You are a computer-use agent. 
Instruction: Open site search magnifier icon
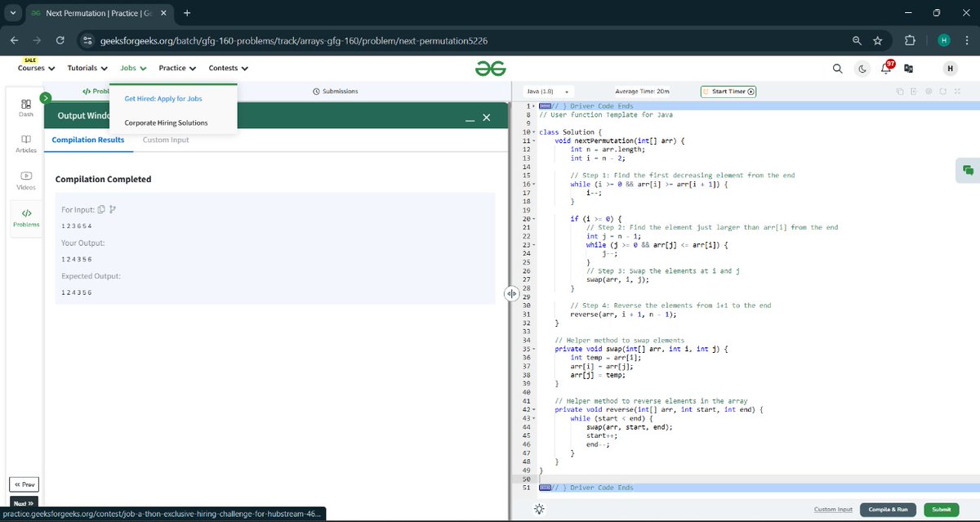click(838, 69)
